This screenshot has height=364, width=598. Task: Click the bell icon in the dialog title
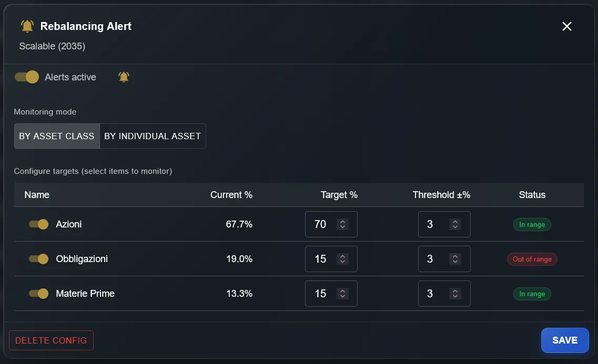tap(27, 25)
